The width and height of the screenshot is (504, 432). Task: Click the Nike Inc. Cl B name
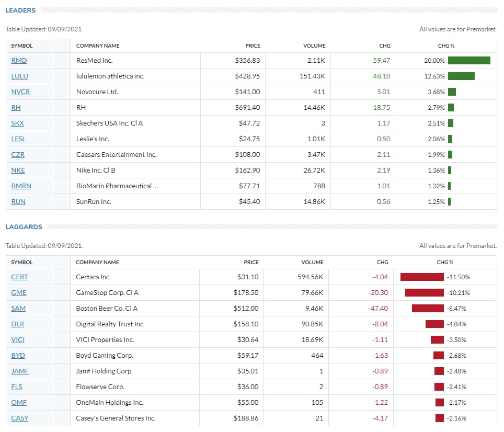(96, 170)
